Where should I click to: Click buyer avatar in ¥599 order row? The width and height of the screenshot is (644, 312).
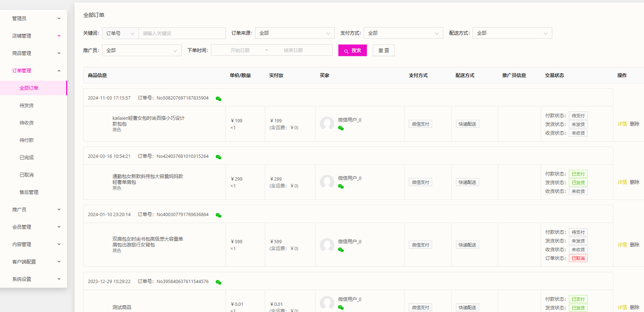pos(327,245)
